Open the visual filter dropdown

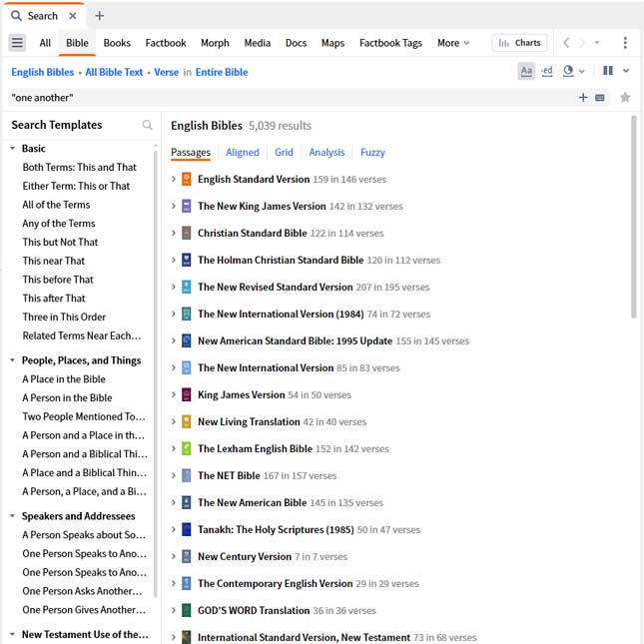pos(573,72)
